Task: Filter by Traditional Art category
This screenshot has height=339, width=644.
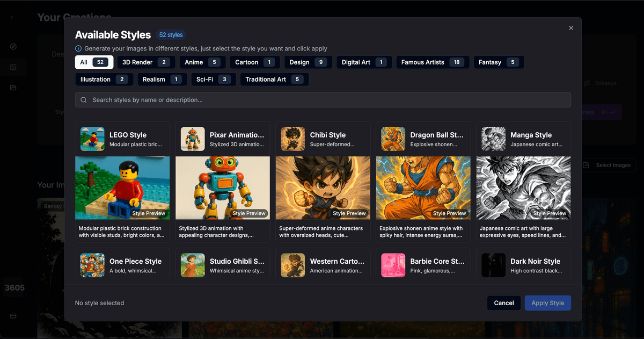Action: click(x=274, y=80)
